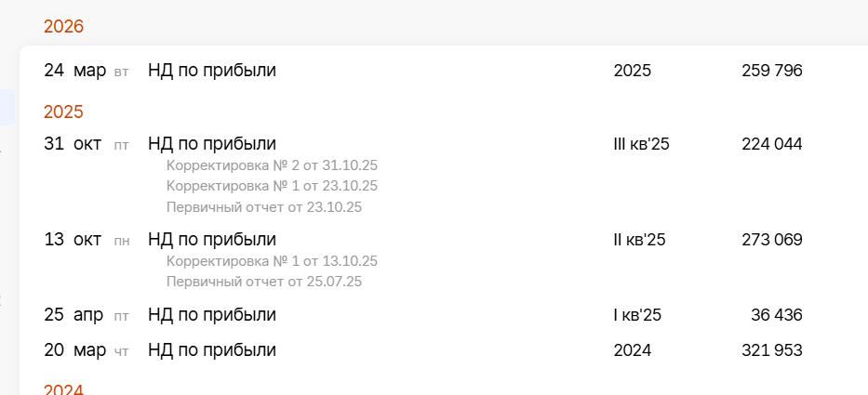The height and width of the screenshot is (395, 868).
Task: Select Корректировка № 1 от 23.10.25
Action: (x=272, y=186)
